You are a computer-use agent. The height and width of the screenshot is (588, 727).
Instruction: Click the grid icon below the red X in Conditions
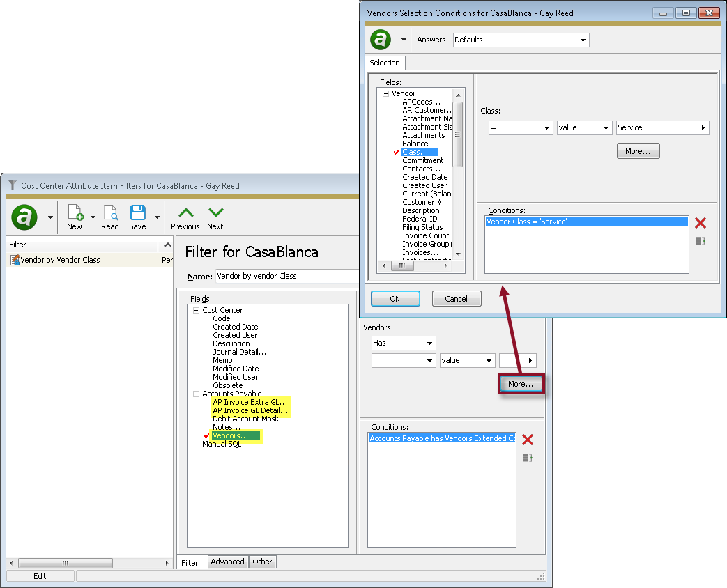(701, 241)
